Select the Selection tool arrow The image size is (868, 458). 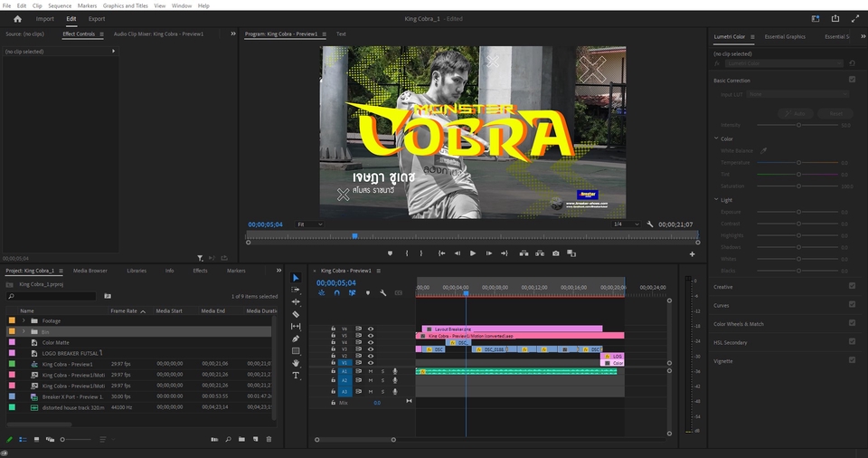click(x=297, y=278)
